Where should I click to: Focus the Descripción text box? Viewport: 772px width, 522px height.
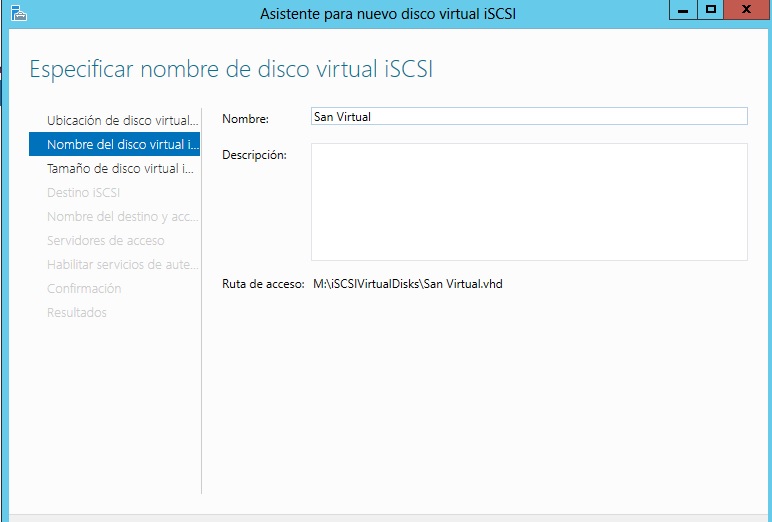pos(529,202)
